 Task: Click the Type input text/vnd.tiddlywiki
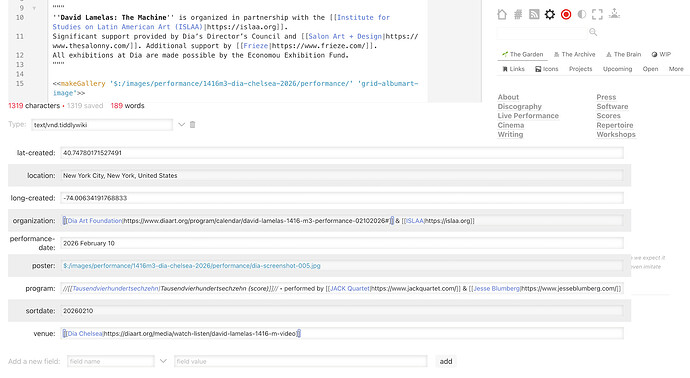point(102,125)
